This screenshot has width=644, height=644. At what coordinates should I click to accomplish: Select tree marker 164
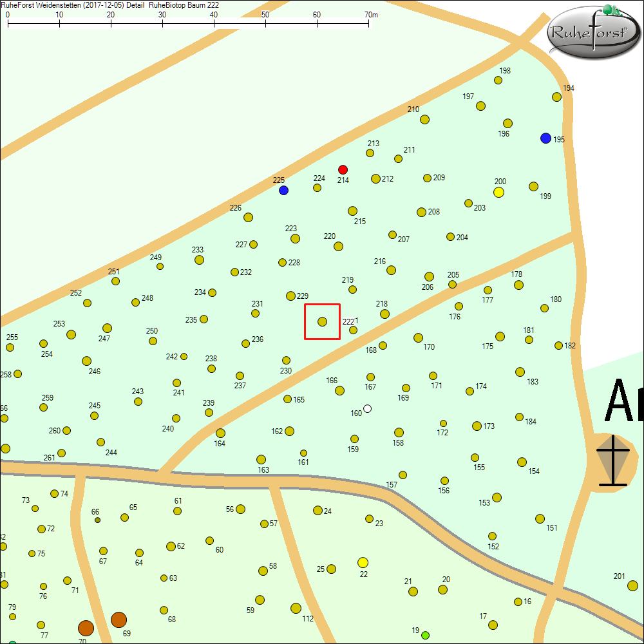pos(220,433)
